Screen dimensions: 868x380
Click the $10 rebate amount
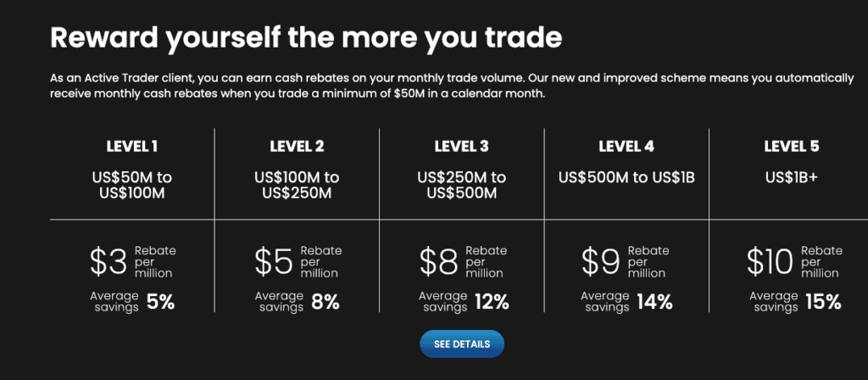770,261
